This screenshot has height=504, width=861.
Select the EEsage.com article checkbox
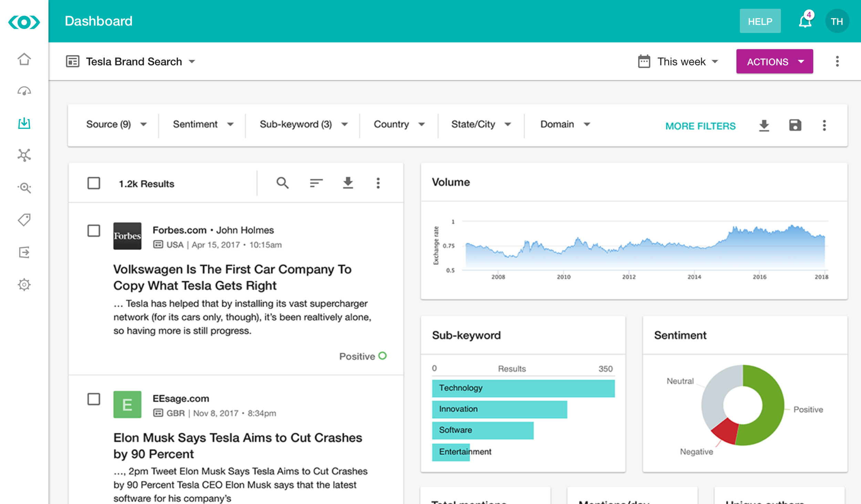coord(94,399)
